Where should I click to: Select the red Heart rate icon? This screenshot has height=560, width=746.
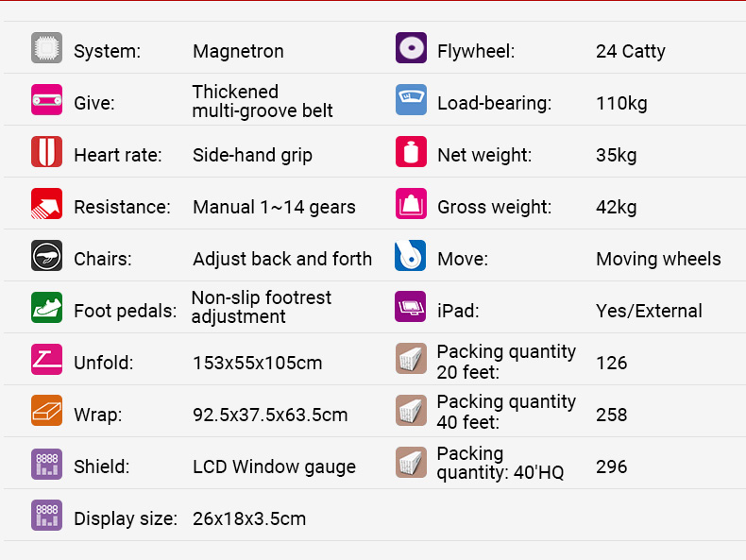46,151
